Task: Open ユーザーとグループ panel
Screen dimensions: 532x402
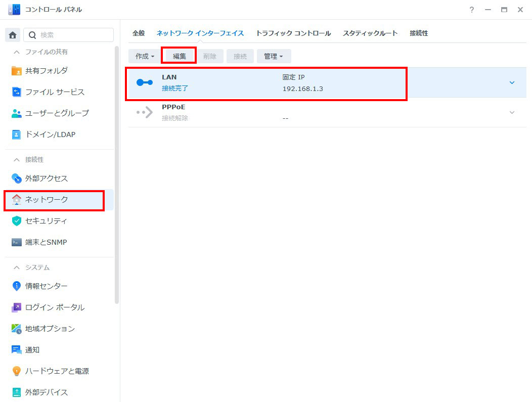Action: tap(57, 113)
